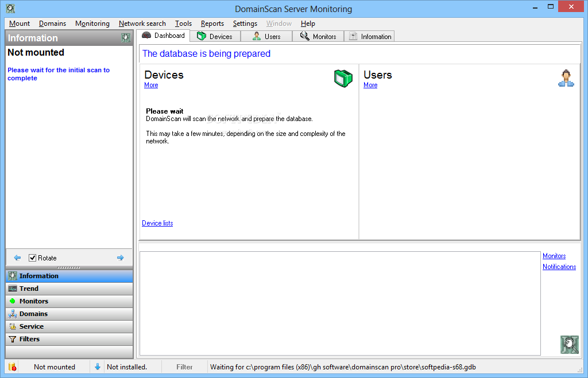
Task: Open the Reports menu
Action: tap(212, 23)
